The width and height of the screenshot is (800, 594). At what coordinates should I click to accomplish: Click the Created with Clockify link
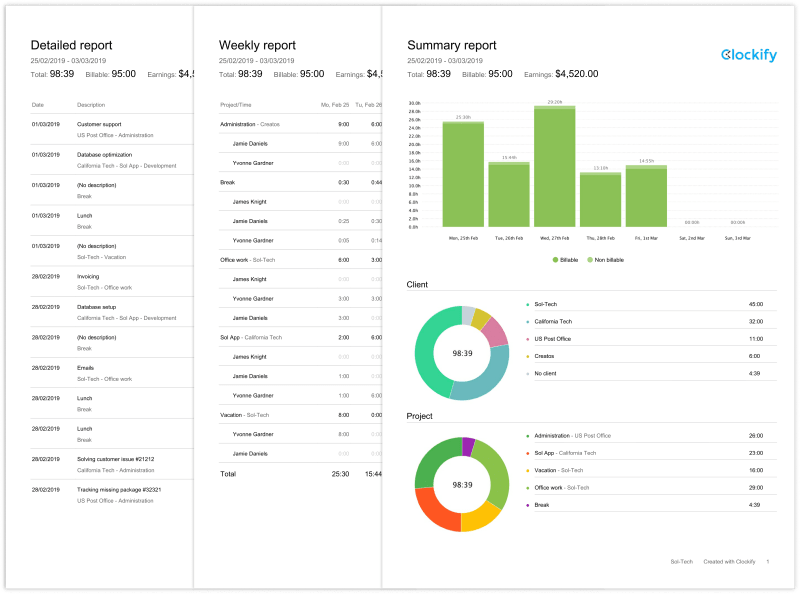729,561
